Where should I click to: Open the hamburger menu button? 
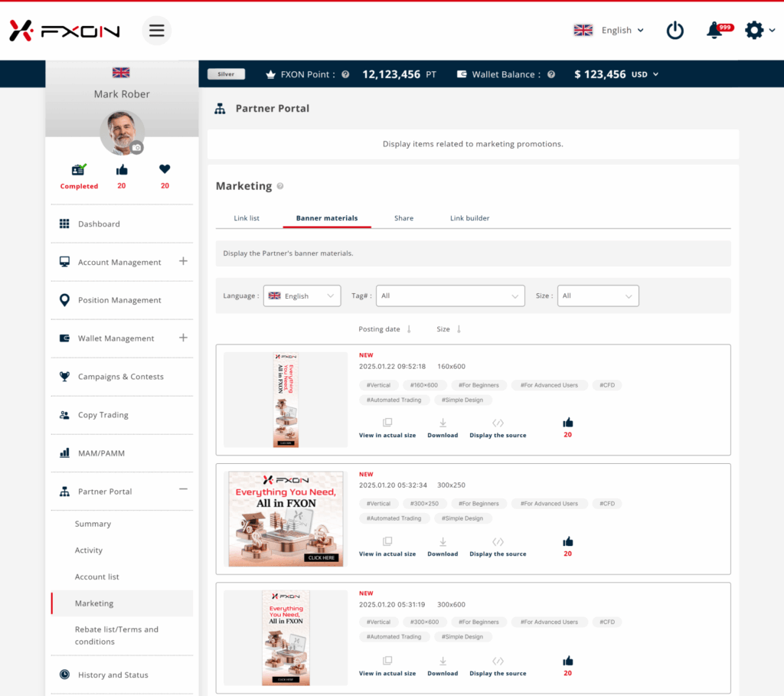[x=156, y=31]
